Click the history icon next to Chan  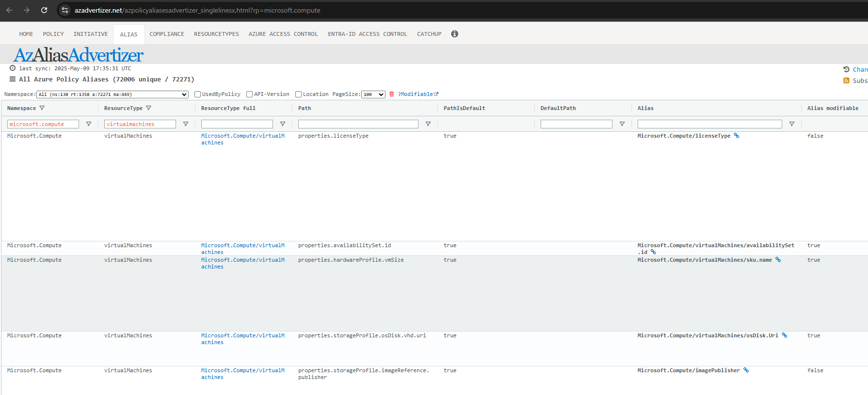click(x=846, y=69)
